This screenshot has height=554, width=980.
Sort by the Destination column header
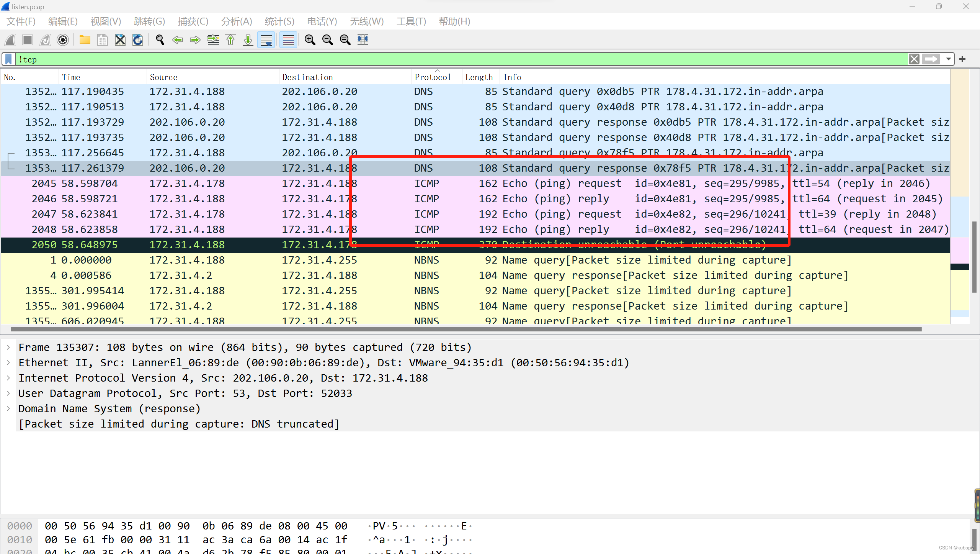click(345, 77)
